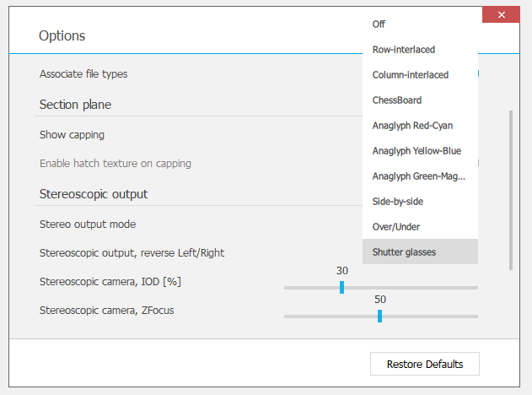Click the IOD slider handle at 30

click(x=341, y=287)
